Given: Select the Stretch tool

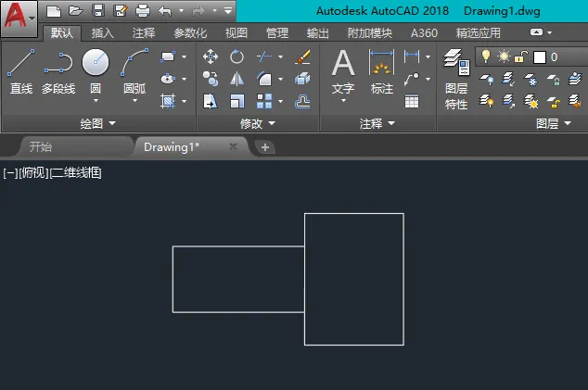Looking at the screenshot, I should (210, 101).
